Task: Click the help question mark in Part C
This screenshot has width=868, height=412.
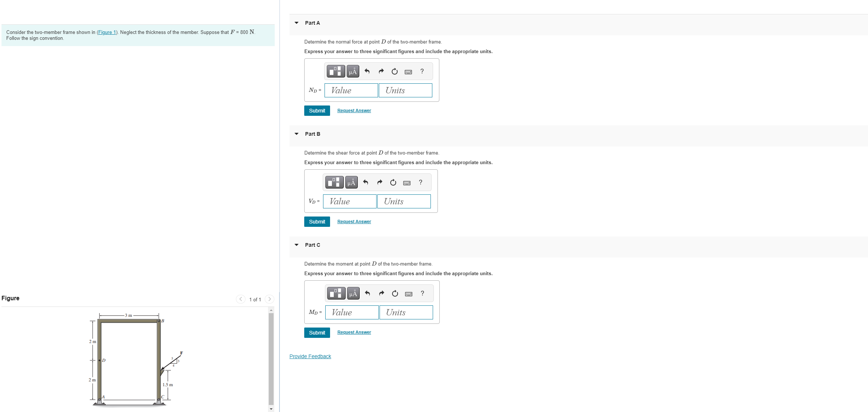Action: coord(422,293)
